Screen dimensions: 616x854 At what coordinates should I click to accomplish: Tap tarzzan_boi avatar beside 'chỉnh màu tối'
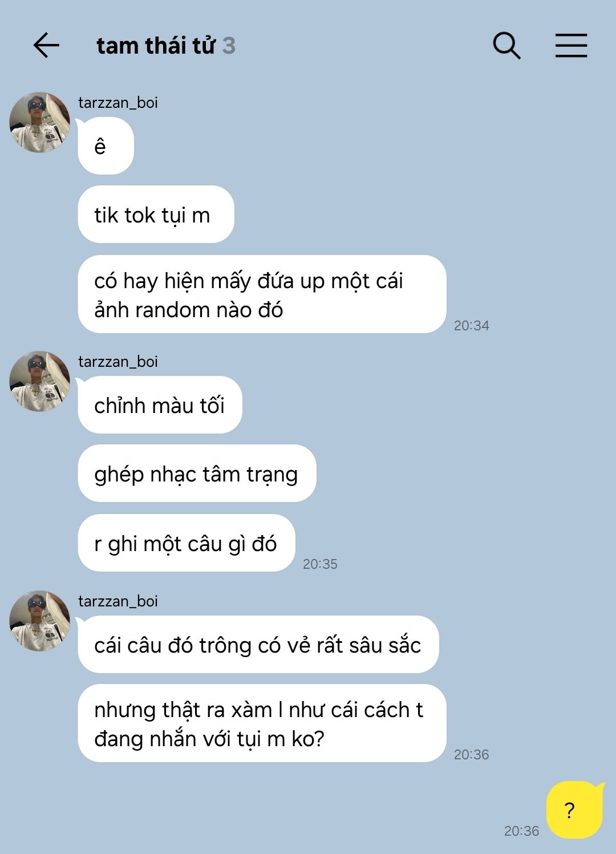39,381
